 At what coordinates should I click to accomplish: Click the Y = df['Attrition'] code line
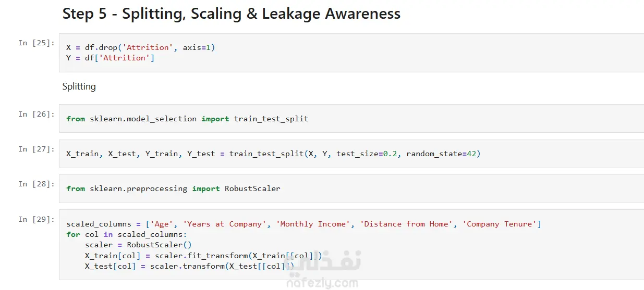[111, 58]
